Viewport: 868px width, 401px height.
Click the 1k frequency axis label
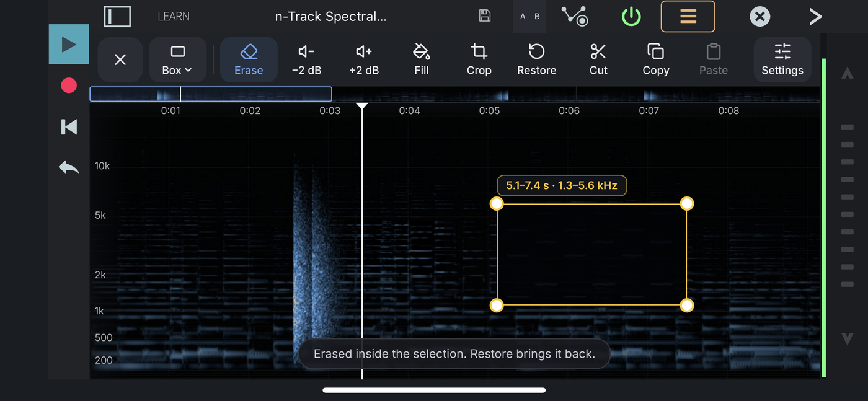[99, 311]
